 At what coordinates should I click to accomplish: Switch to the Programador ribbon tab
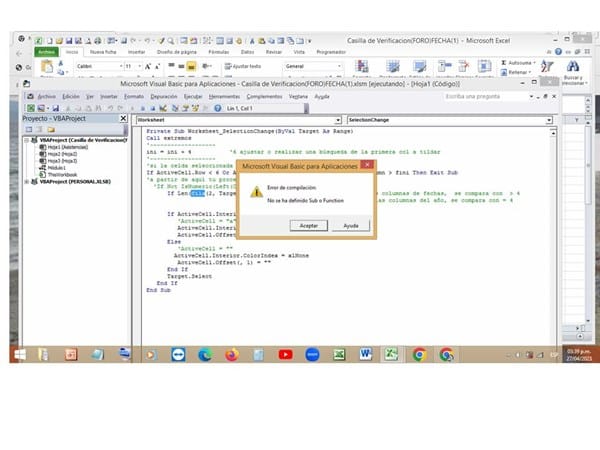(x=331, y=50)
